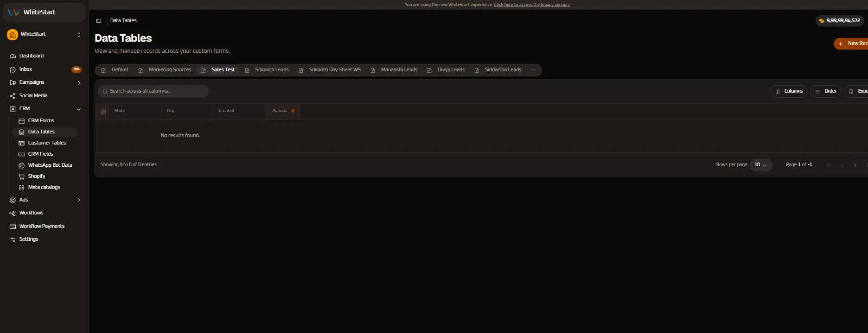The height and width of the screenshot is (333, 868).
Task: Click the link to access legacy version
Action: point(532,5)
